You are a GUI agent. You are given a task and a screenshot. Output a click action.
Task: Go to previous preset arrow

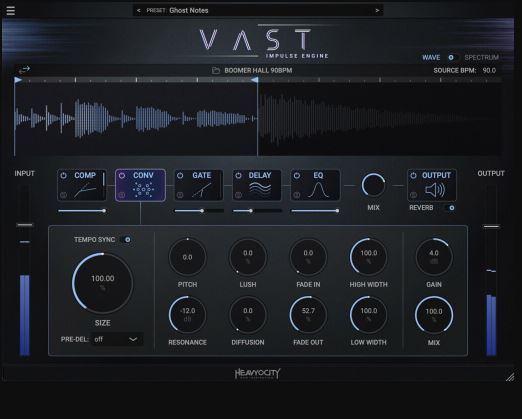(138, 10)
